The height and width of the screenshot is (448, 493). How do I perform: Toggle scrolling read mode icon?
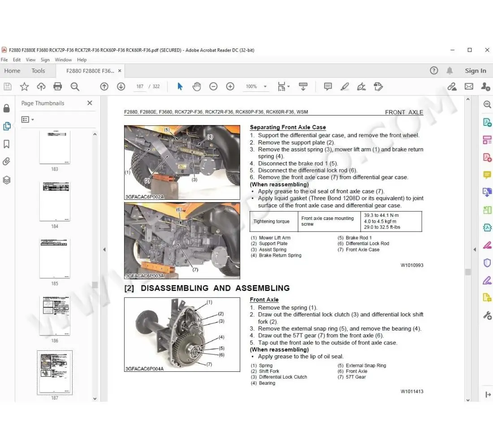tap(303, 86)
